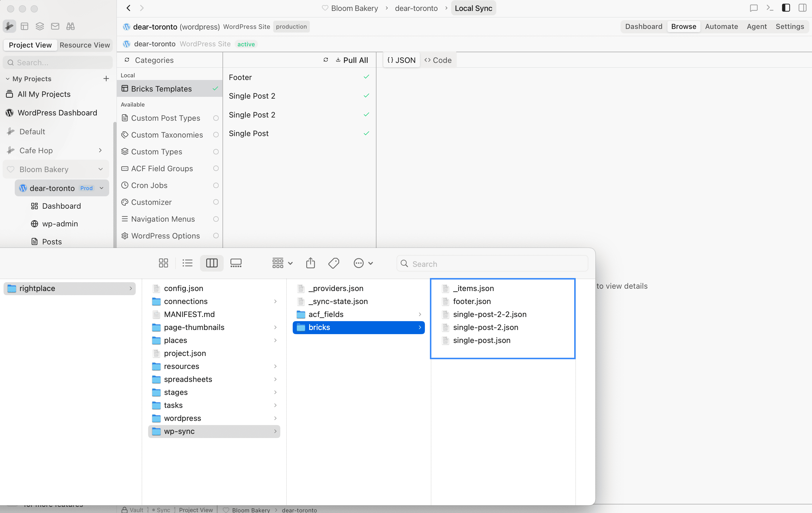This screenshot has width=812, height=513.
Task: Open Finder group-by dropdown
Action: point(283,263)
